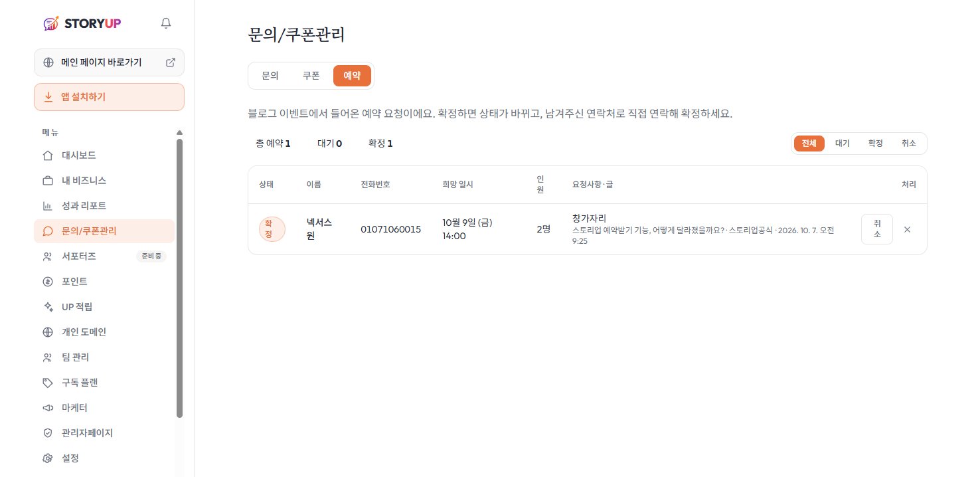
Task: Click phone number 01071060015
Action: (x=391, y=229)
